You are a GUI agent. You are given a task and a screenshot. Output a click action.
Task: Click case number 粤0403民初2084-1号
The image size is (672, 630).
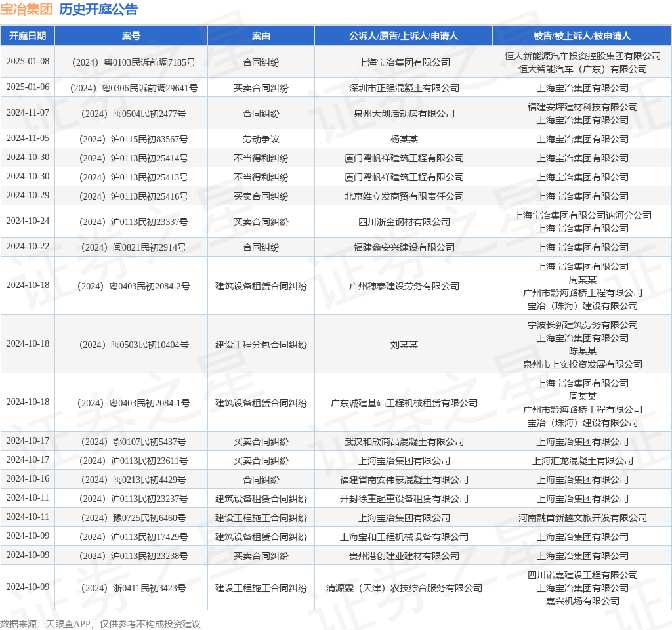133,403
